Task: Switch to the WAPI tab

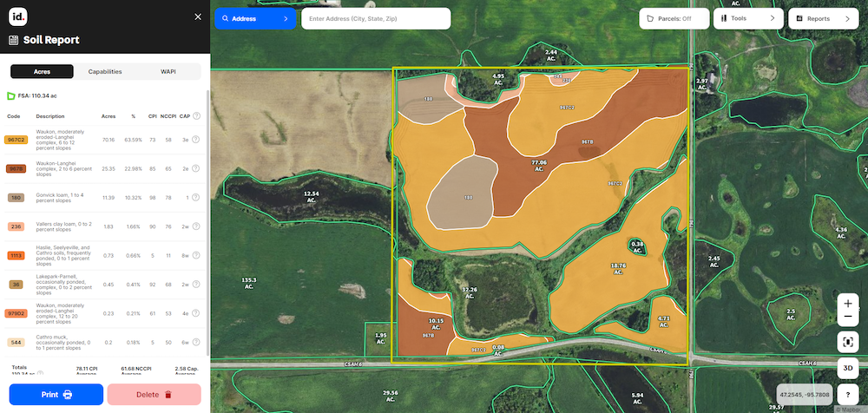Action: (x=168, y=72)
